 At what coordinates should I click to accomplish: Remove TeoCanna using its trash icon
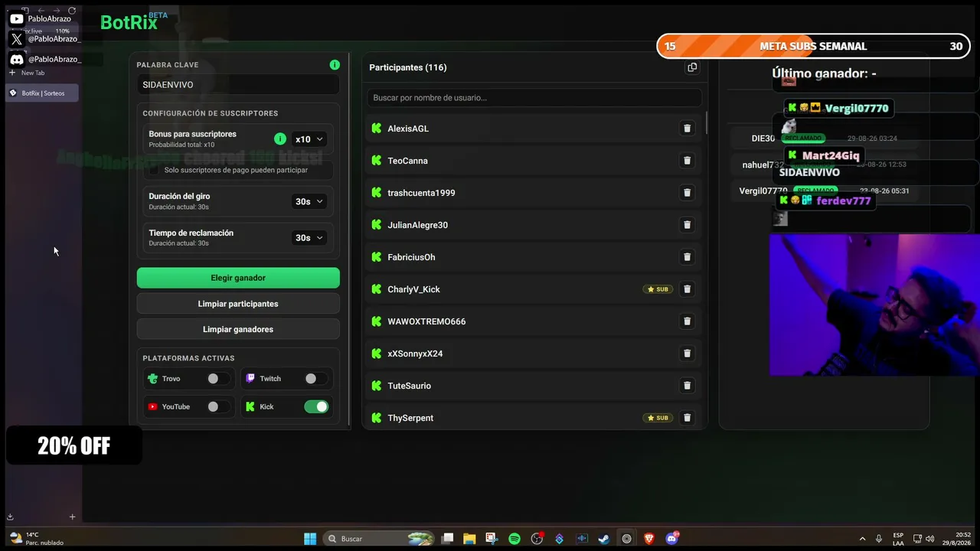pos(687,161)
